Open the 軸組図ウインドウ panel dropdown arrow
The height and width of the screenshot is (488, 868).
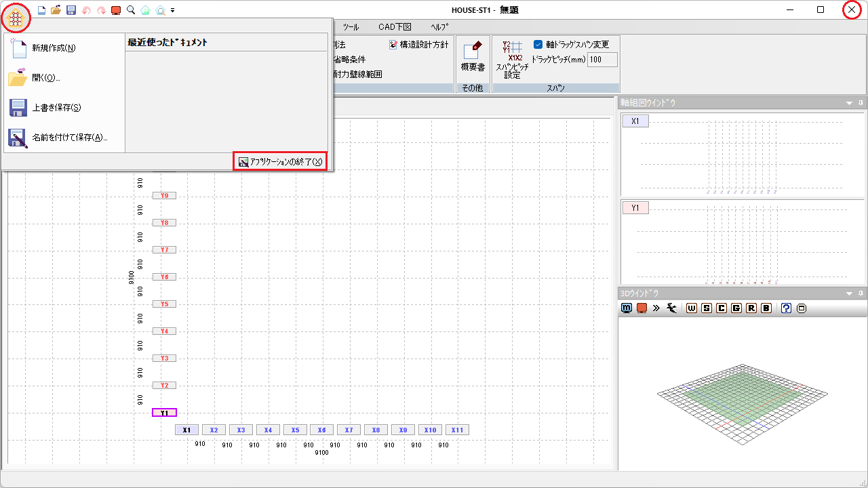pos(849,103)
